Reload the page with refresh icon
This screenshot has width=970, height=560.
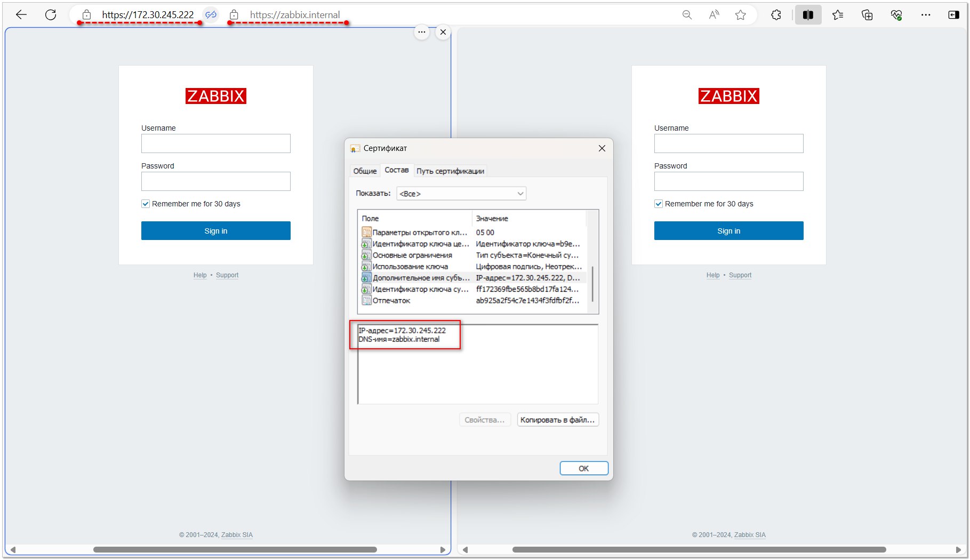coord(51,15)
